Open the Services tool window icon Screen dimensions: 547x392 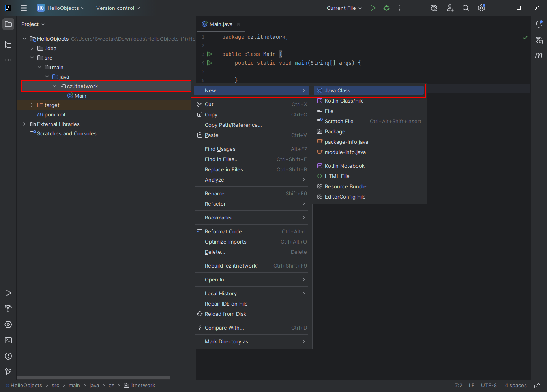click(x=8, y=324)
